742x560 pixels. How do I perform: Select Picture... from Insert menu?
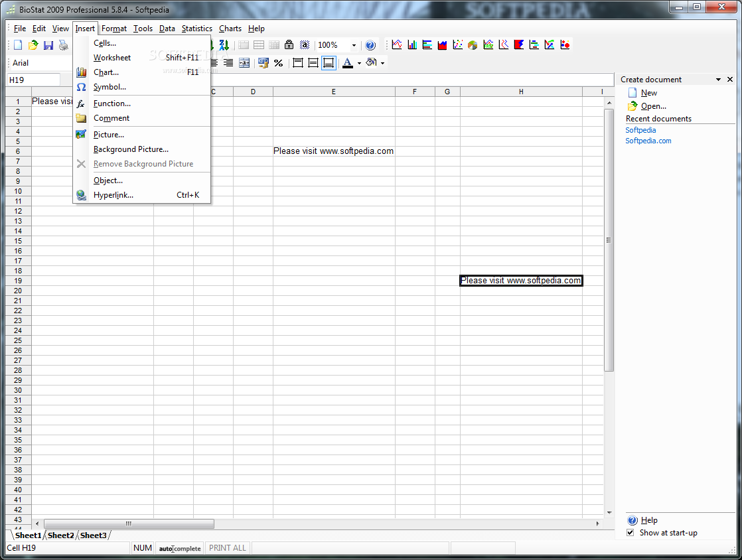point(141,135)
